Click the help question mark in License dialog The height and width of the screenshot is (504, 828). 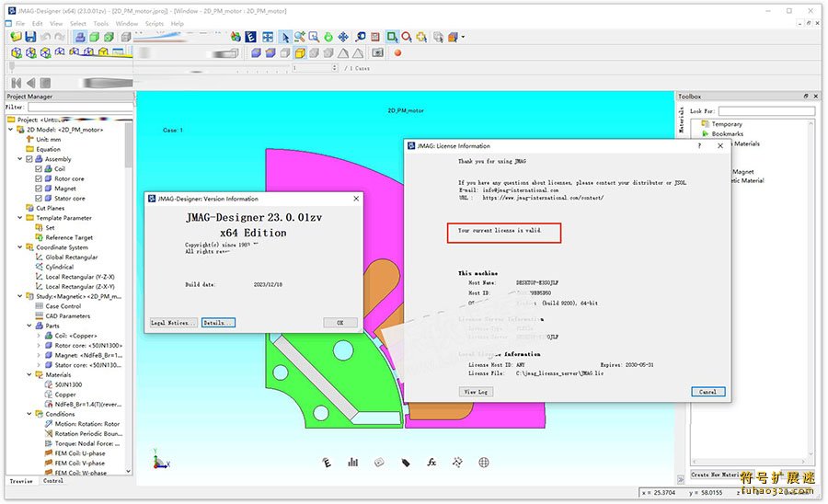[699, 145]
